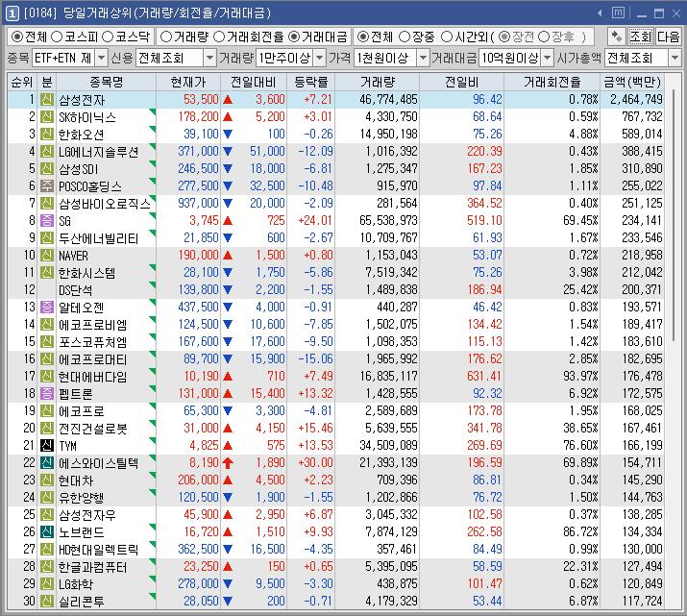
Task: Sort by the 현재가 column header
Action: (x=188, y=82)
